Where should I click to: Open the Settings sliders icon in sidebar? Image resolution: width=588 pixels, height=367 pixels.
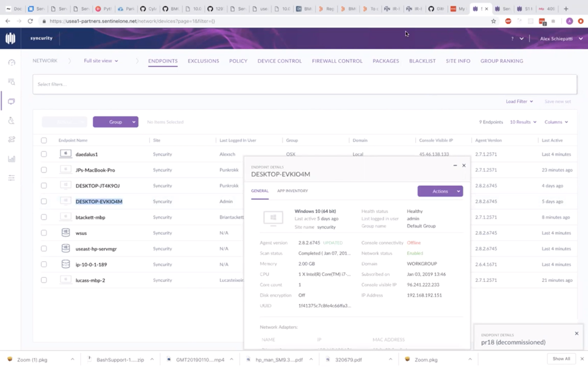pos(11,178)
